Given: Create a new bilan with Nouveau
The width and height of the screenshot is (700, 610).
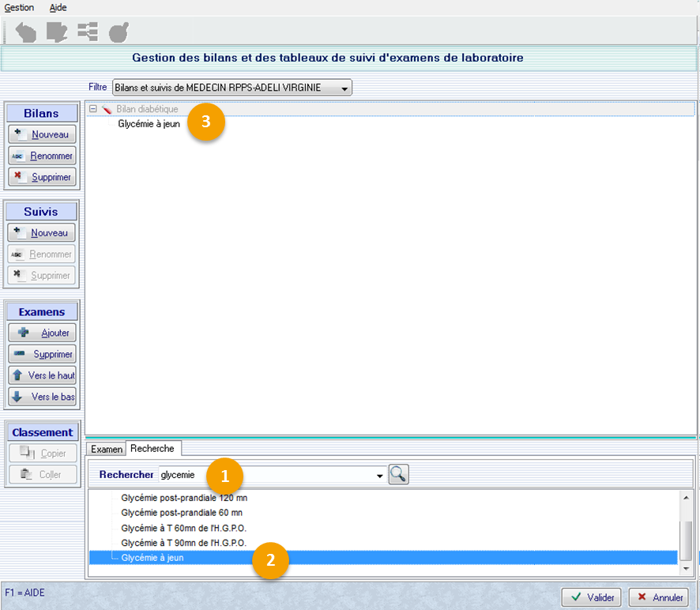Looking at the screenshot, I should (42, 134).
